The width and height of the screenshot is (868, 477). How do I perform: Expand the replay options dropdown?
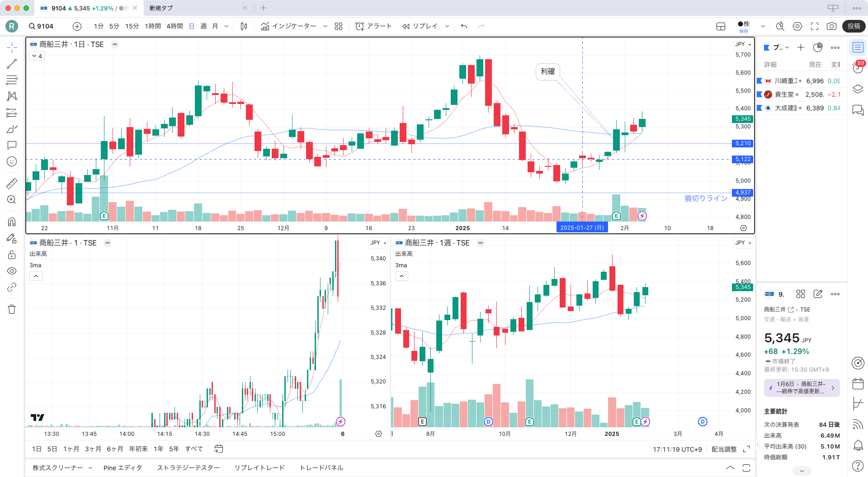pos(447,26)
